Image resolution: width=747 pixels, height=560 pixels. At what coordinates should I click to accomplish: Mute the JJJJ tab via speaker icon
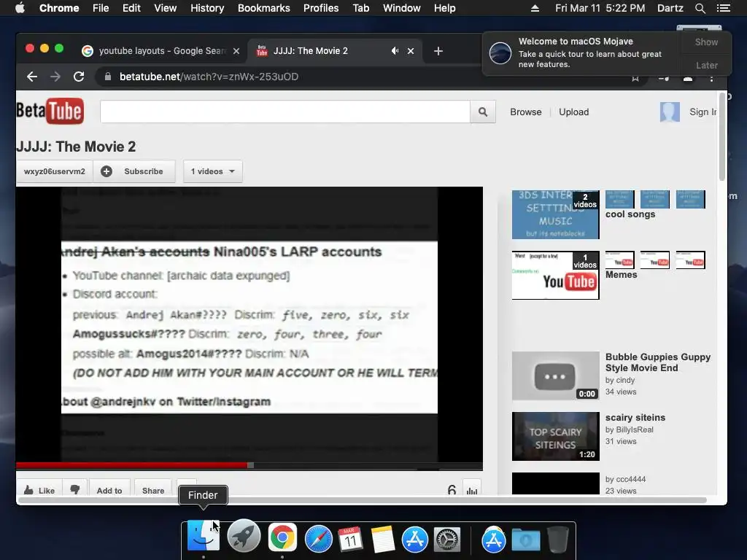395,50
